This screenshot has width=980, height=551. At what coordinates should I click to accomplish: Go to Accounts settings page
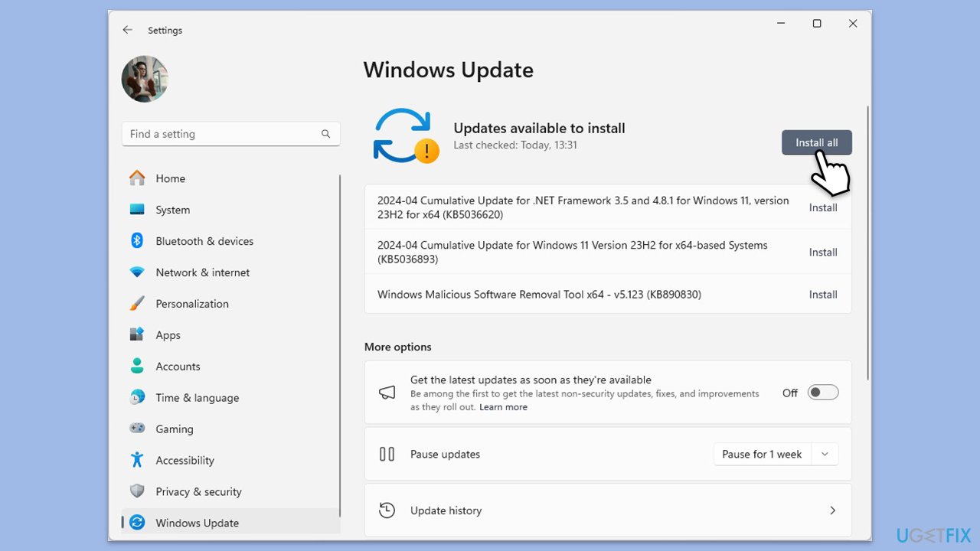[x=178, y=367]
